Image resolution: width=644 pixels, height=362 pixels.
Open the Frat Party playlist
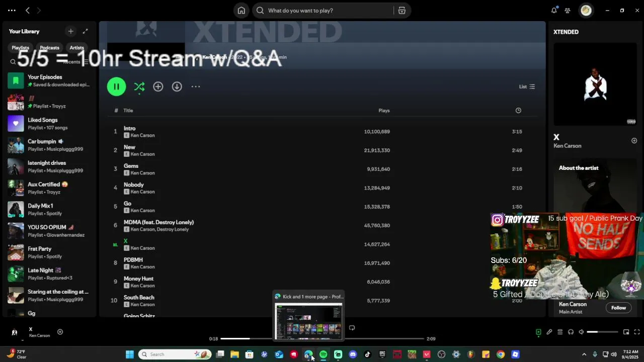pos(49,252)
